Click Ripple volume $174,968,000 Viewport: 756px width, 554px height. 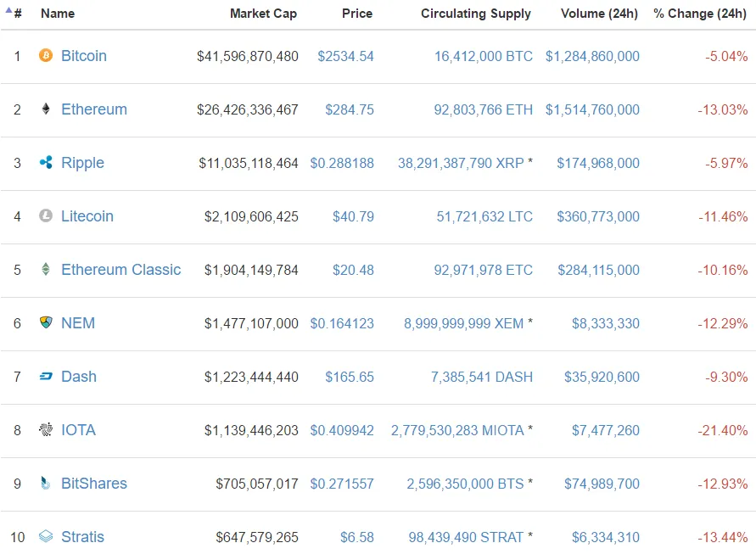point(598,164)
